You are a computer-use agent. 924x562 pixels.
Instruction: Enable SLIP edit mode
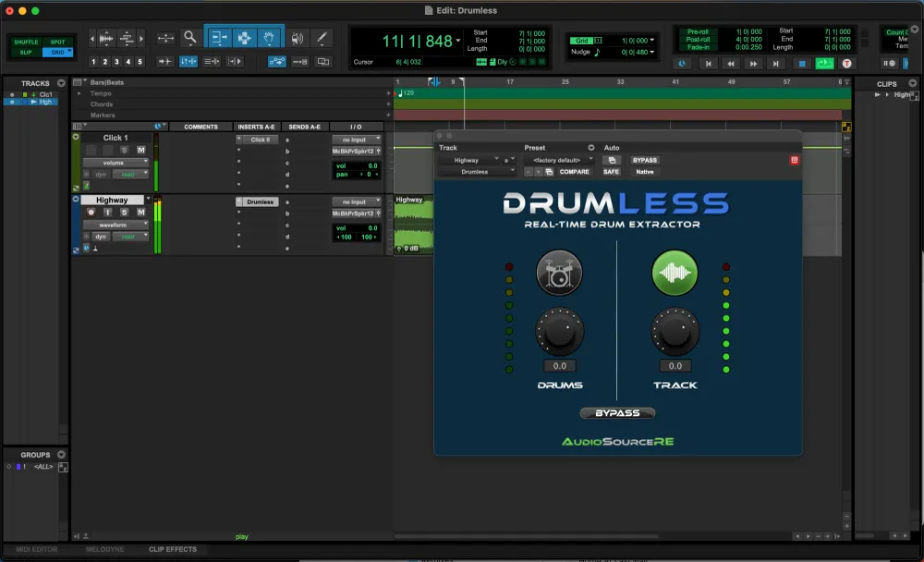[x=26, y=52]
